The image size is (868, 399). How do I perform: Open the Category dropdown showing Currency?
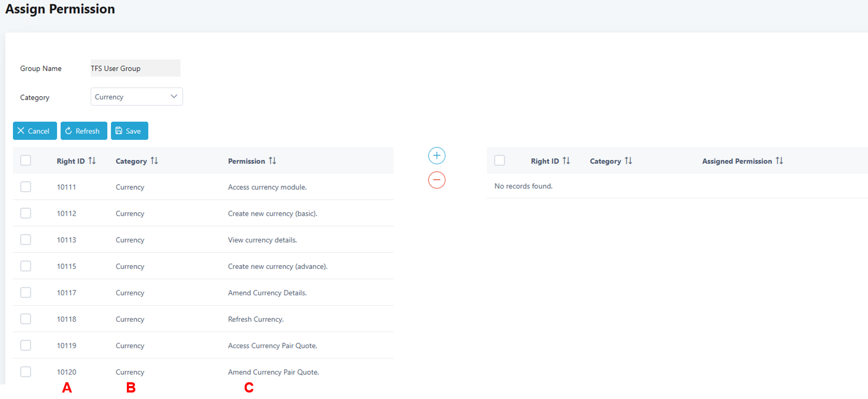coord(137,97)
